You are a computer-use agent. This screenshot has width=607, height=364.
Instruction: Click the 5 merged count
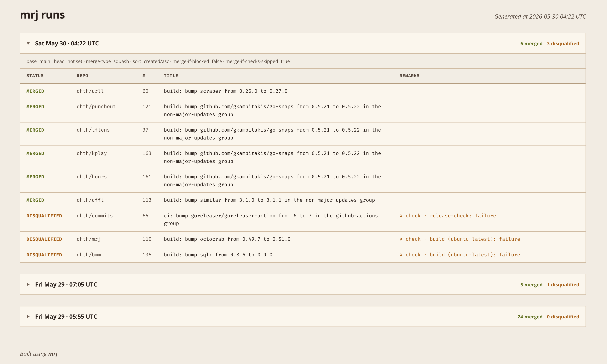click(531, 285)
